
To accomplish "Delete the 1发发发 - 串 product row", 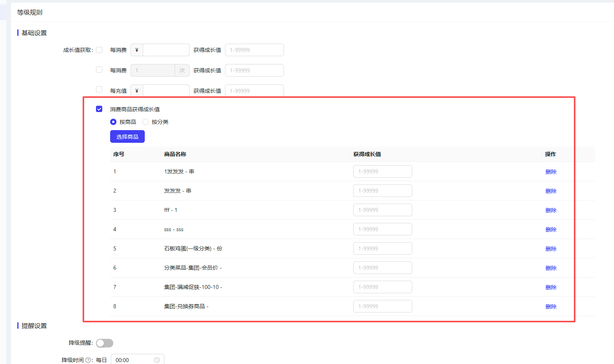I will click(x=551, y=172).
